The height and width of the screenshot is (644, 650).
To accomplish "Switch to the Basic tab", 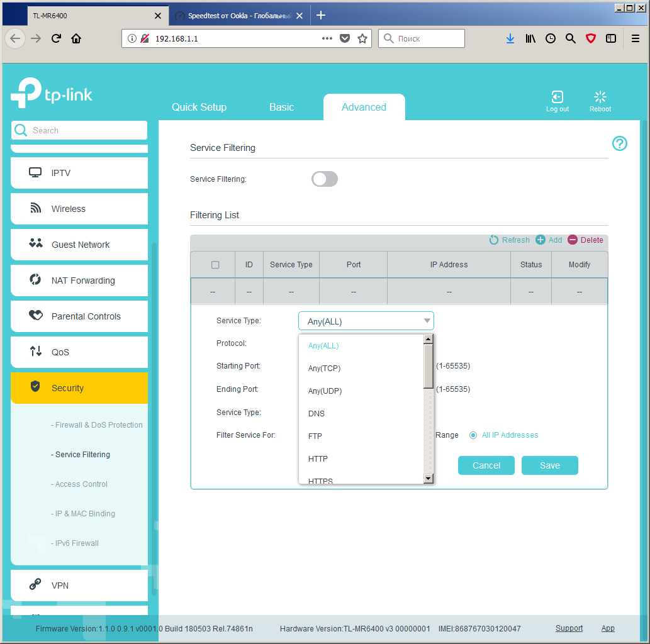I will pyautogui.click(x=281, y=108).
